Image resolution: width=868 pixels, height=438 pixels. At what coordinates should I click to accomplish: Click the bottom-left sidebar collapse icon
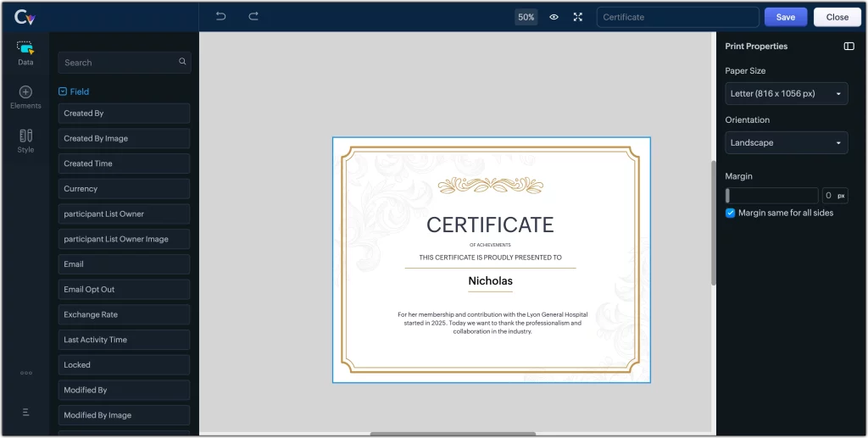tap(25, 412)
